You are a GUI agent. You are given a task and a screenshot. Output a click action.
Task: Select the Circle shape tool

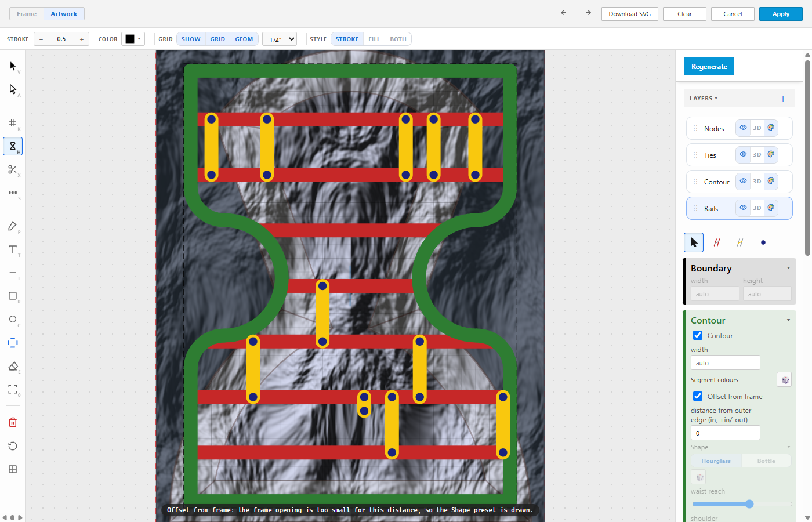pyautogui.click(x=13, y=319)
